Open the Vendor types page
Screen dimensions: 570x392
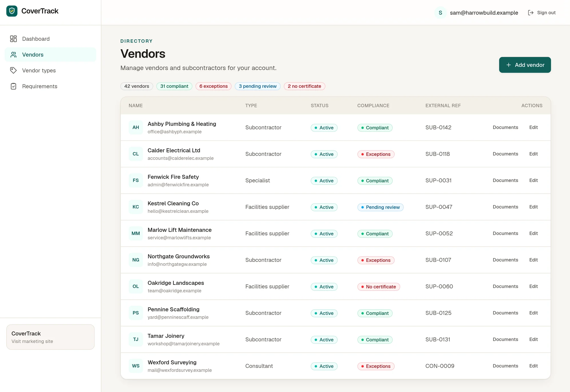coord(50,70)
